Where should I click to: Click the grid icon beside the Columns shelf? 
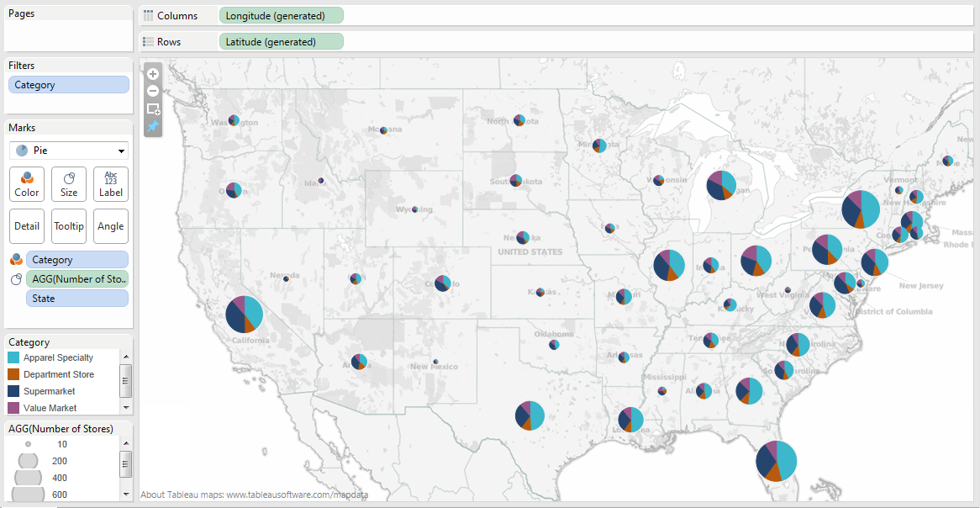pyautogui.click(x=149, y=14)
